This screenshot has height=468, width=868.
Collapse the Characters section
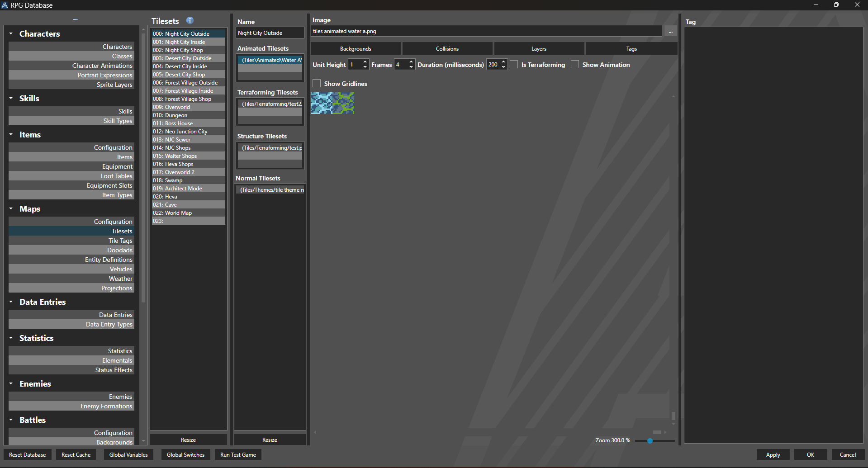point(11,33)
